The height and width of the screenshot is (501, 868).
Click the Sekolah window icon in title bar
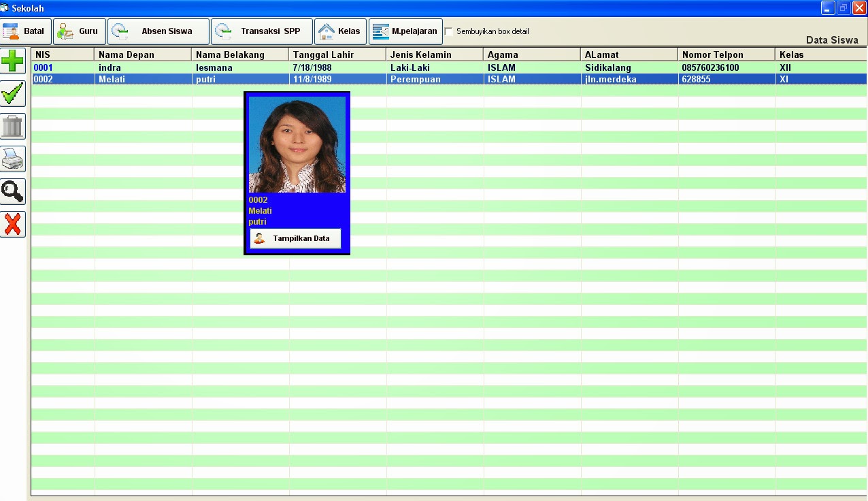(5, 7)
